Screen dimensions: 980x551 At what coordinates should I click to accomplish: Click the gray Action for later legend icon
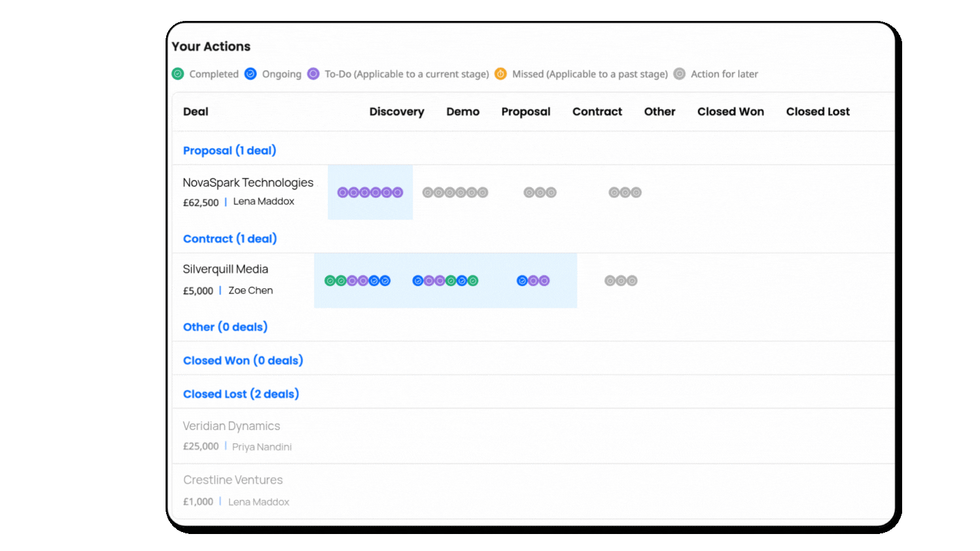(680, 74)
